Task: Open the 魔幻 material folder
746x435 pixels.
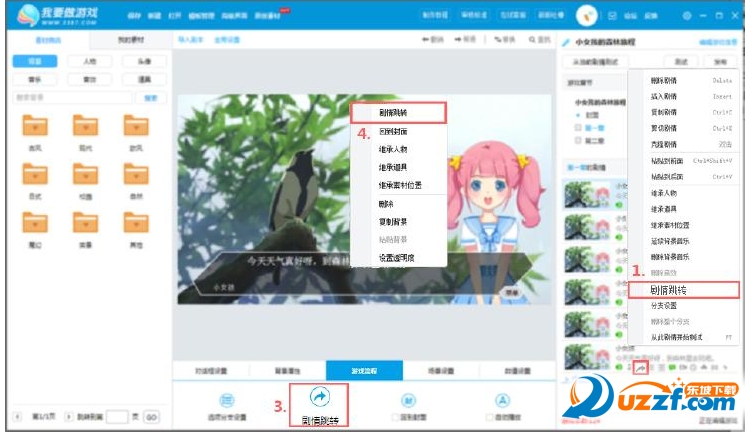Action: [35, 222]
